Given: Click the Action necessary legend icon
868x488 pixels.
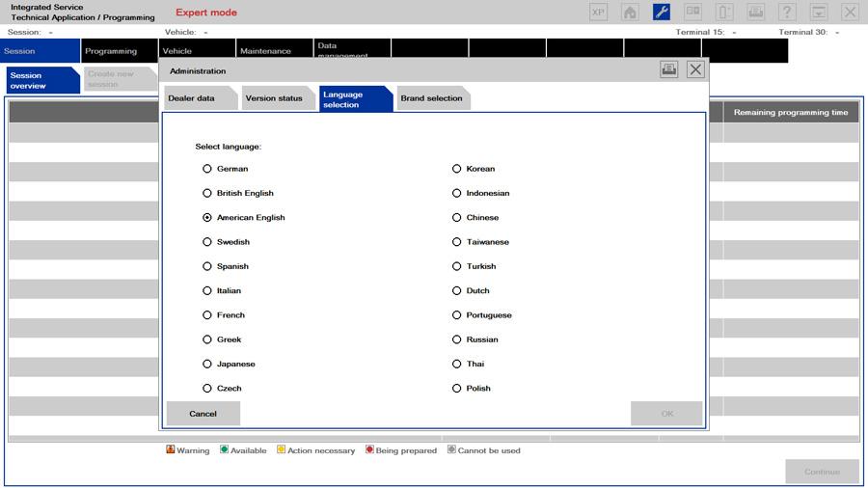Looking at the screenshot, I should [282, 449].
